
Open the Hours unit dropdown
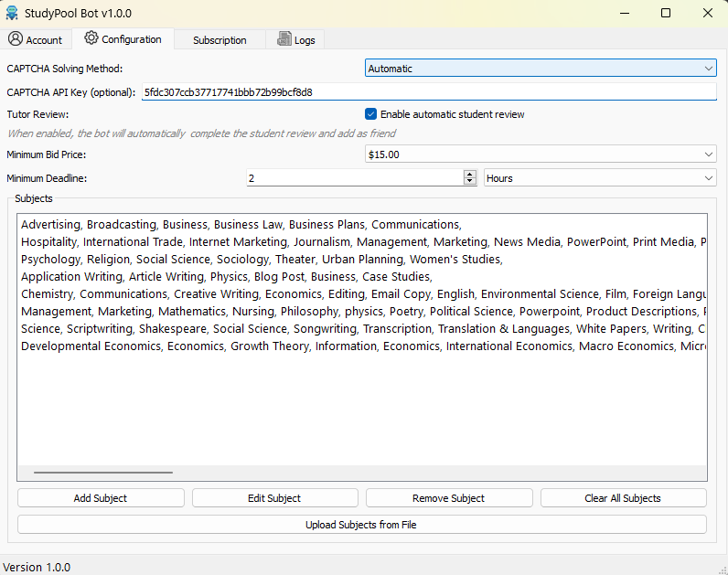tap(600, 178)
